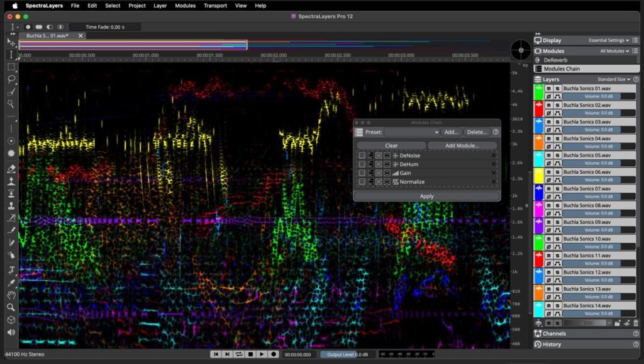Solo Buchla Sonics 08.wav layer
The image size is (644, 364).
pos(557,206)
